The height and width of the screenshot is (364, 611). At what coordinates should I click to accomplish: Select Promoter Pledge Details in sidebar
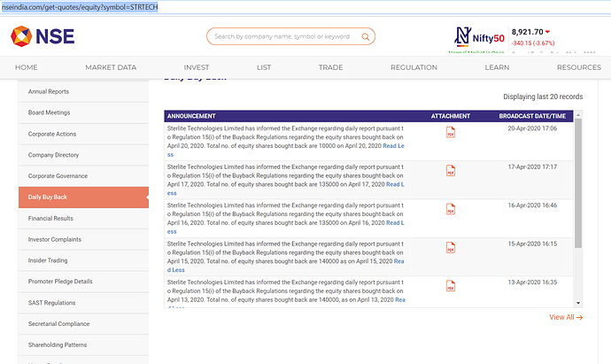pos(83,282)
